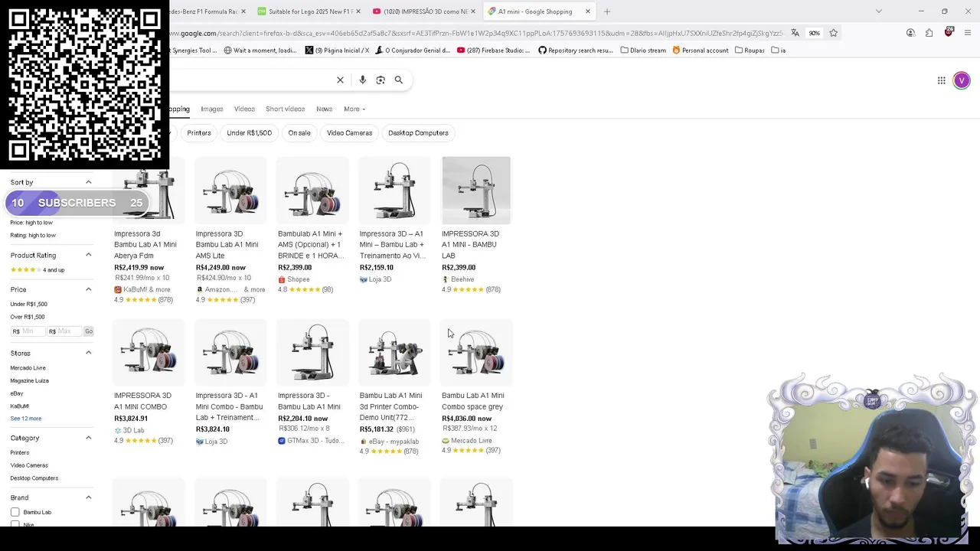The width and height of the screenshot is (980, 551).
Task: Open the Firefox extensions puzzle icon
Action: [929, 33]
